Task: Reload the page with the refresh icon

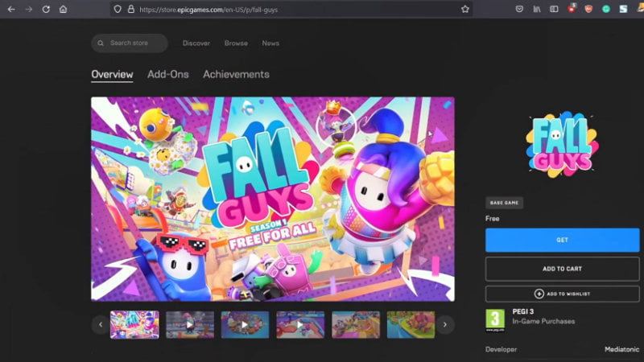Action: click(x=46, y=9)
